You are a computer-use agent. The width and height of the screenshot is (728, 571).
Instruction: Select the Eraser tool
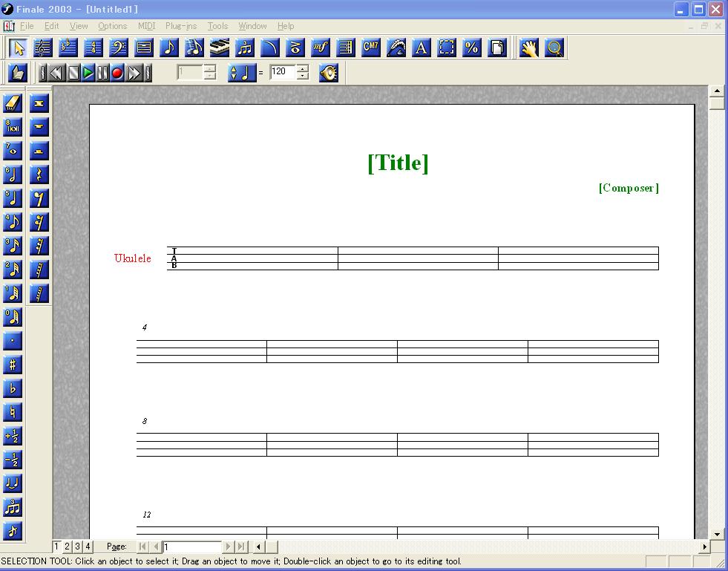click(13, 103)
